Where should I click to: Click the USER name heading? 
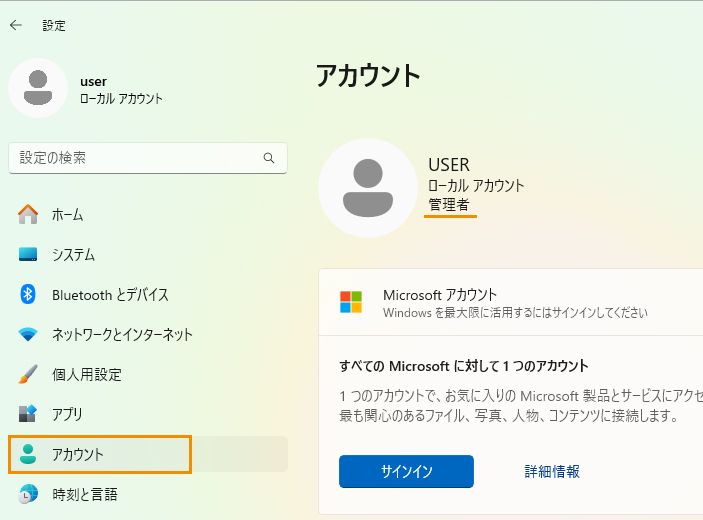click(449, 165)
